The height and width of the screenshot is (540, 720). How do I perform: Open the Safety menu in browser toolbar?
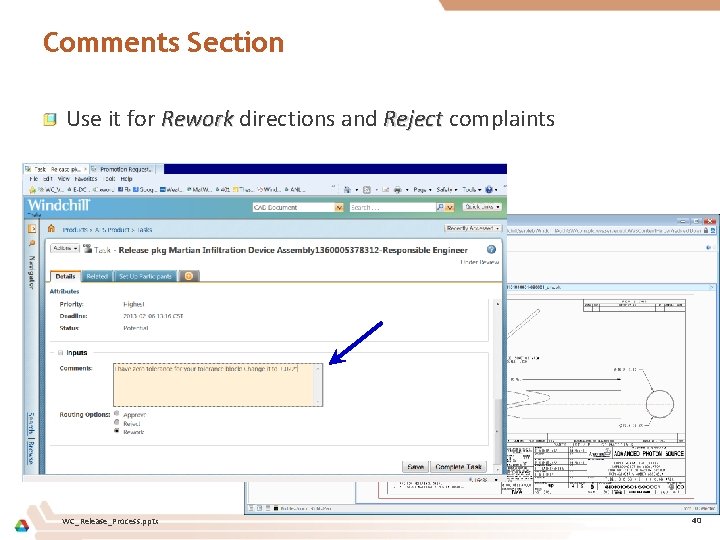(x=447, y=189)
